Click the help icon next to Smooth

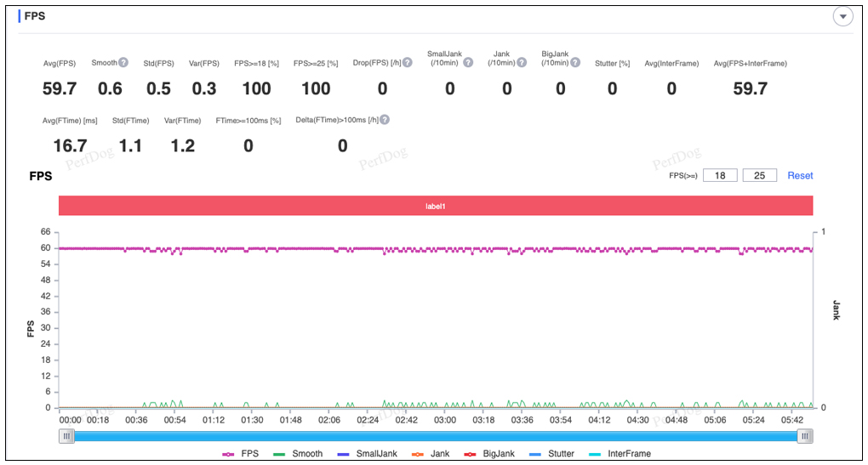click(x=123, y=63)
